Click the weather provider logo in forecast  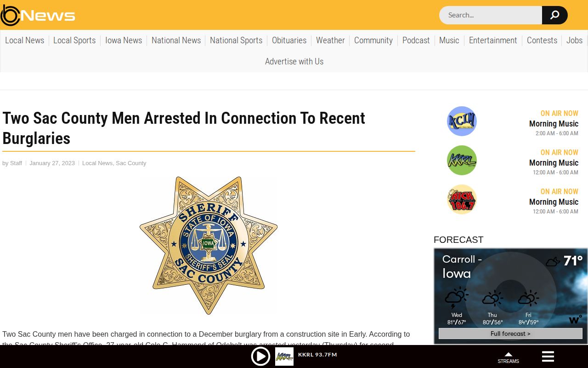tap(576, 319)
